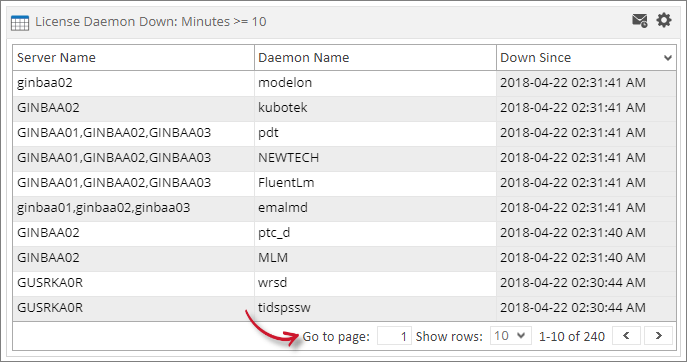Click Down Since time in modelon row
This screenshot has width=687, height=362.
(586, 83)
